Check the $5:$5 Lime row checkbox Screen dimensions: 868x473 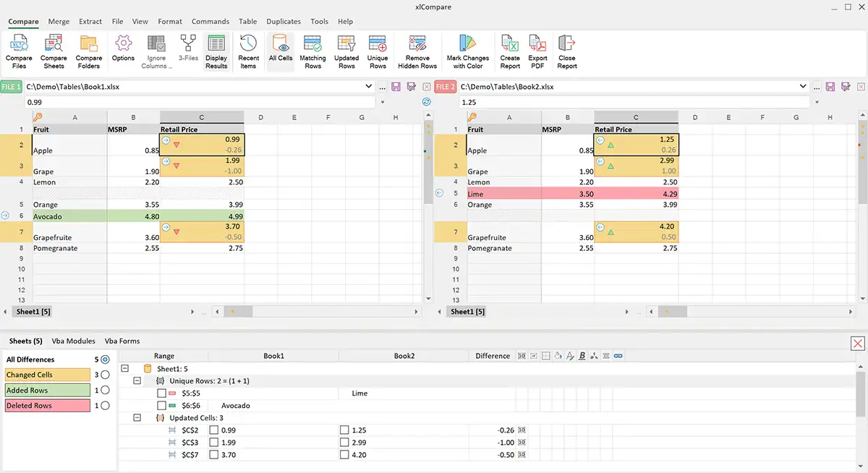(163, 393)
